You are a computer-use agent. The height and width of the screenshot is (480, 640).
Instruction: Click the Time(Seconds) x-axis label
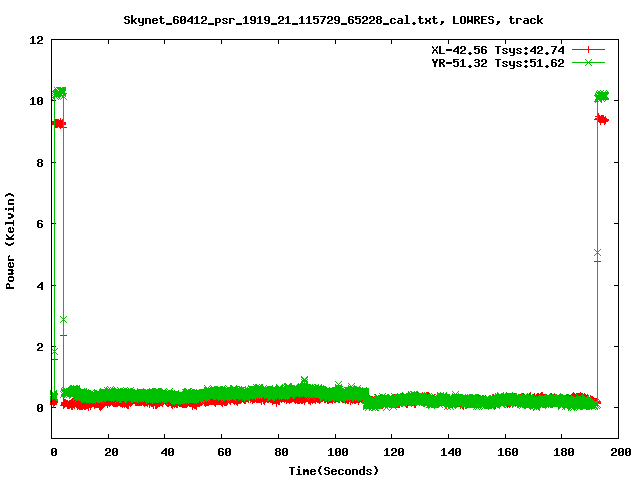[334, 471]
